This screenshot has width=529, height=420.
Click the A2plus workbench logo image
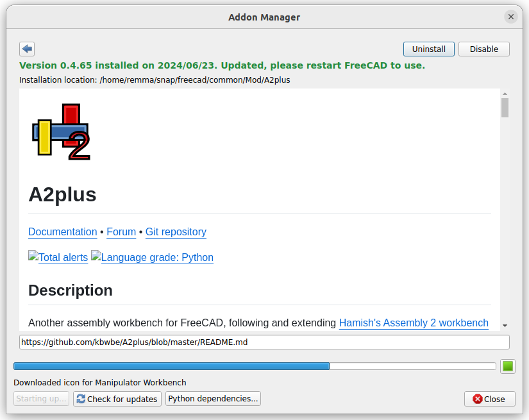pyautogui.click(x=61, y=131)
